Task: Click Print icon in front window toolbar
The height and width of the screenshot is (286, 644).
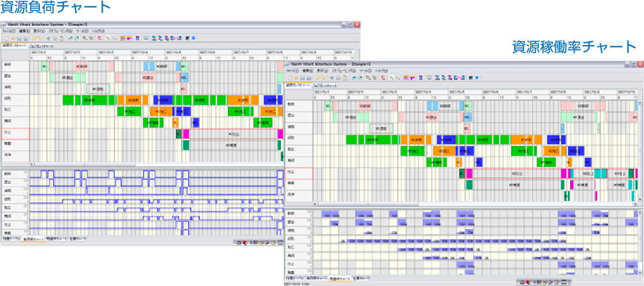Action: (x=309, y=78)
